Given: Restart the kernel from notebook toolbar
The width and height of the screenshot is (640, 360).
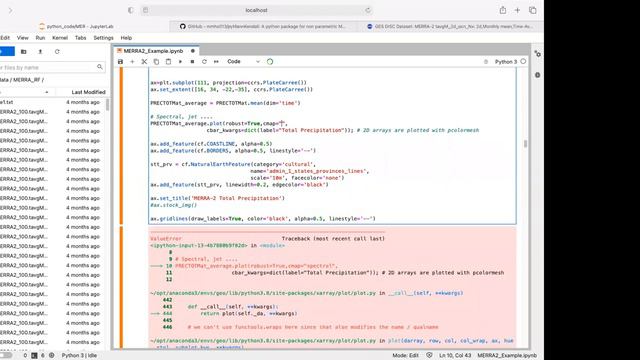Looking at the screenshot, I should (204, 62).
